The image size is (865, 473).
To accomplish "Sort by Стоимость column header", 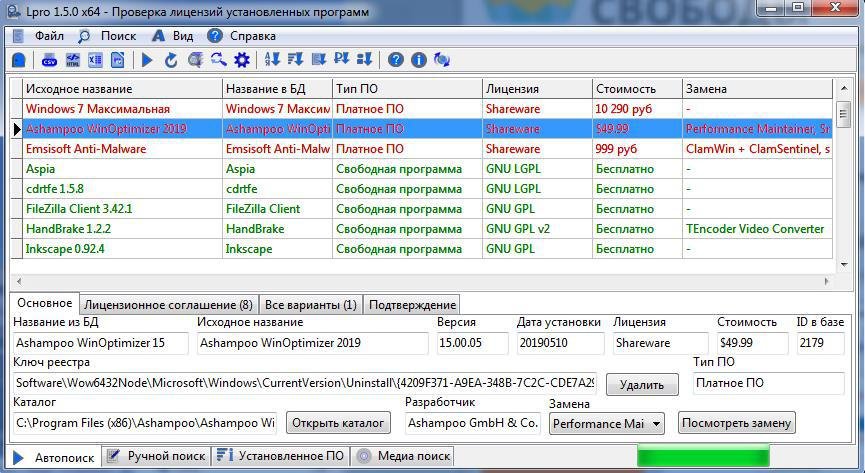I will click(x=637, y=89).
